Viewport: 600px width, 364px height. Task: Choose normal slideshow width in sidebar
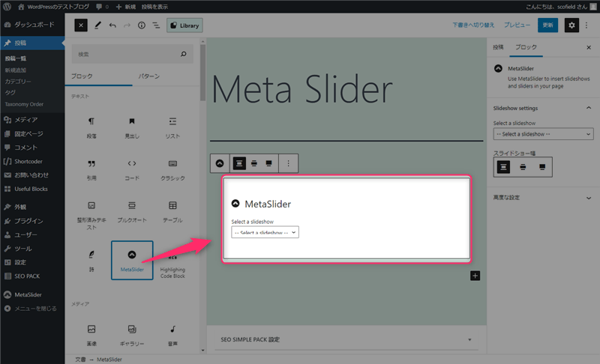point(503,167)
